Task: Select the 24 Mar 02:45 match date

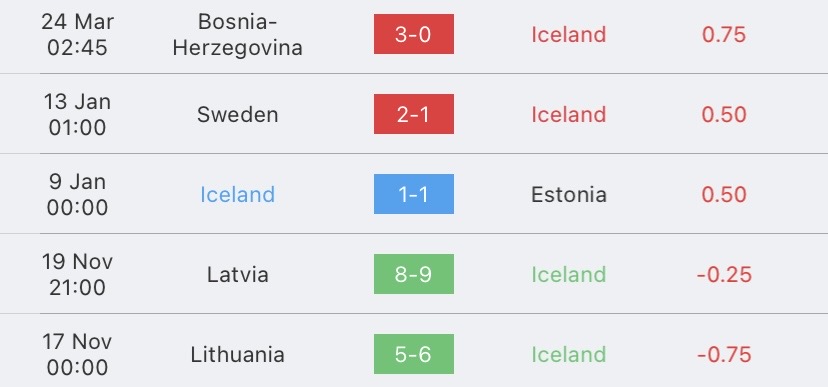Action: [77, 34]
